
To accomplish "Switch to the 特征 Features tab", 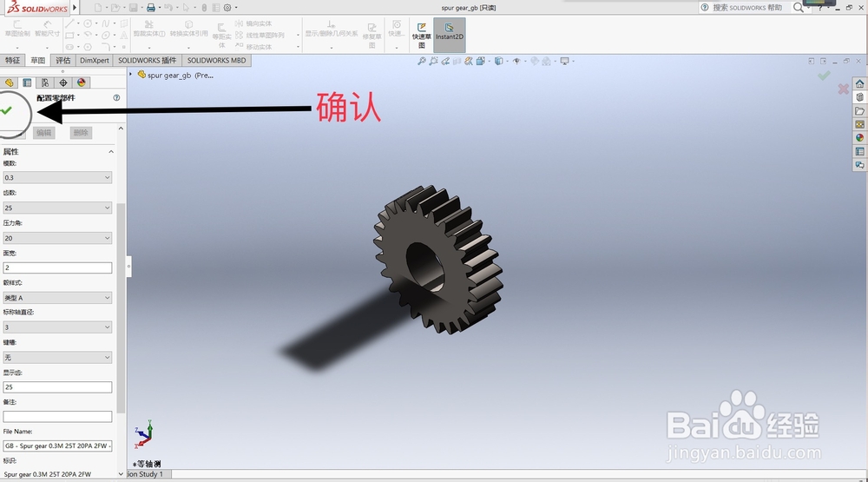I will pyautogui.click(x=12, y=61).
